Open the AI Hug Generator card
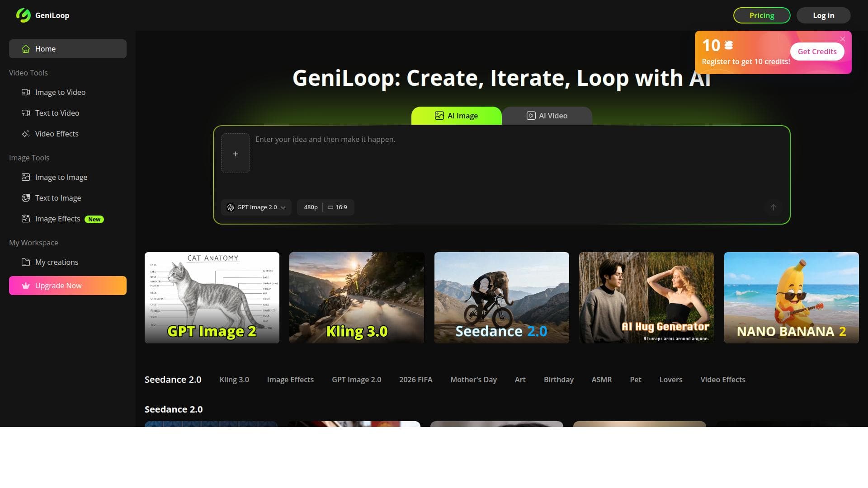Image resolution: width=868 pixels, height=488 pixels. (646, 298)
